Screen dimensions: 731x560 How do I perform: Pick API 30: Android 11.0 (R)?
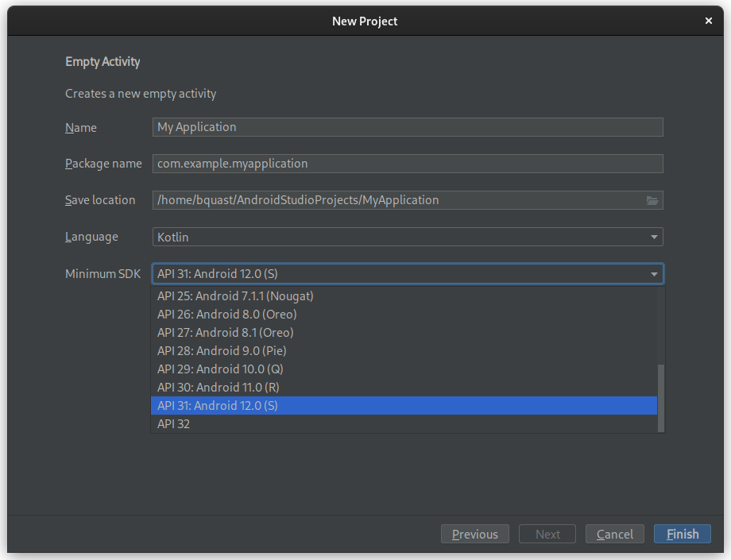(219, 388)
